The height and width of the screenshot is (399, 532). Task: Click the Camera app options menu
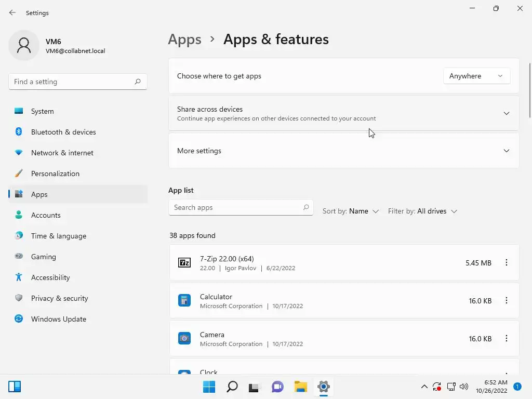[x=506, y=339]
